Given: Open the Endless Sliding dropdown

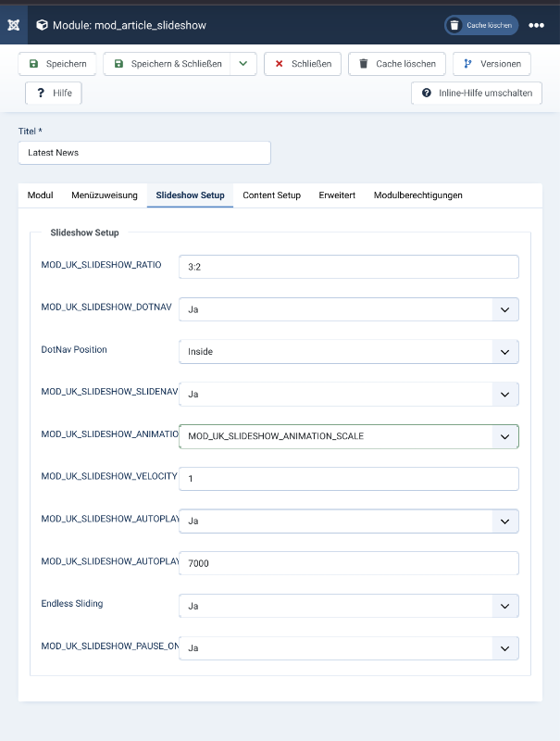Looking at the screenshot, I should click(348, 606).
